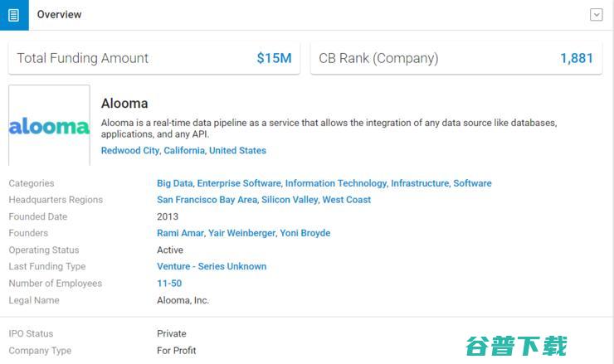This screenshot has width=614, height=364.
Task: Select the Big Data category link
Action: 174,183
